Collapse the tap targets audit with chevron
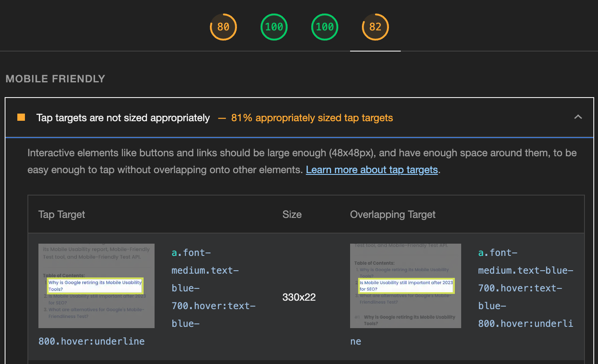This screenshot has height=364, width=598. (x=578, y=117)
